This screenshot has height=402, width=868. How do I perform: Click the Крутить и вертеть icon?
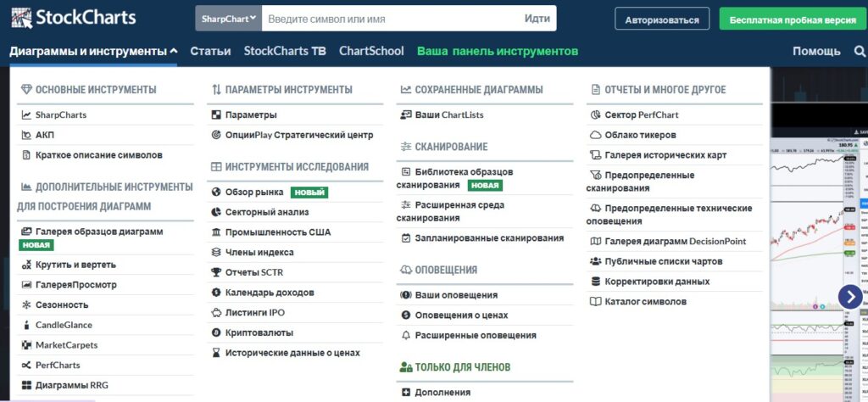coord(26,265)
